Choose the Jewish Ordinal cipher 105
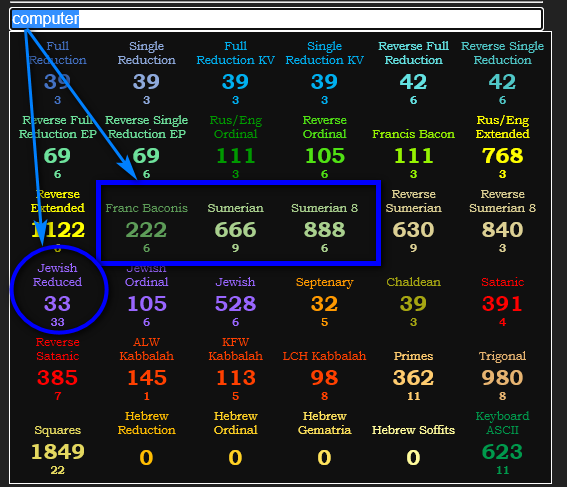 [146, 303]
